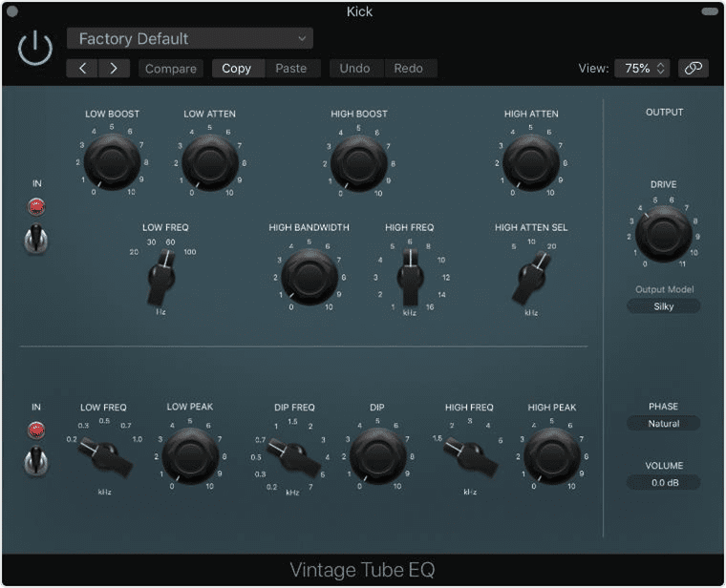This screenshot has width=726, height=588.
Task: Click the upper IN red indicator light
Action: (x=36, y=206)
